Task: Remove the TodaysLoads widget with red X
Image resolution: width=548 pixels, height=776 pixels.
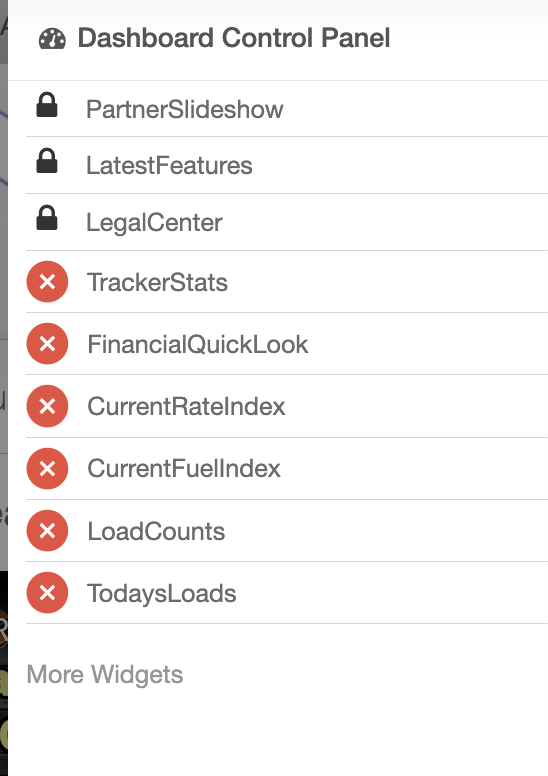Action: [x=47, y=592]
